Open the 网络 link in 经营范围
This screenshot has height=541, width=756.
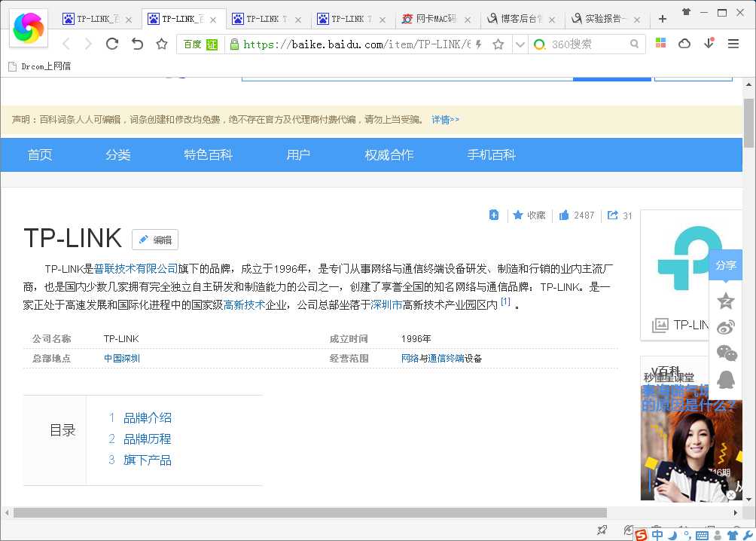(410, 359)
